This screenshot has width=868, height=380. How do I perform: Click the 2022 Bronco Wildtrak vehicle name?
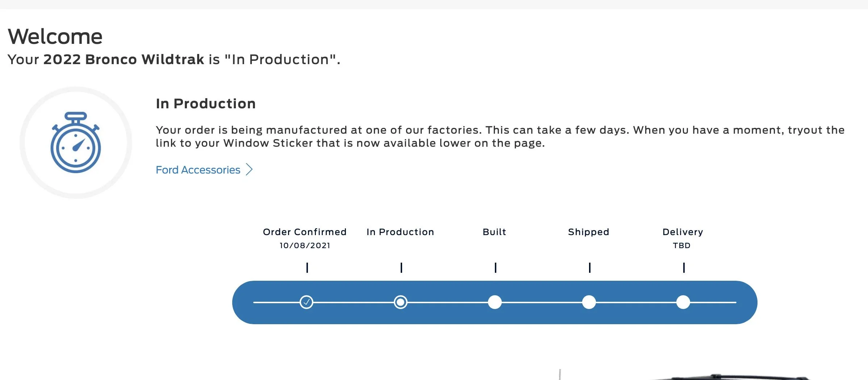(x=124, y=59)
